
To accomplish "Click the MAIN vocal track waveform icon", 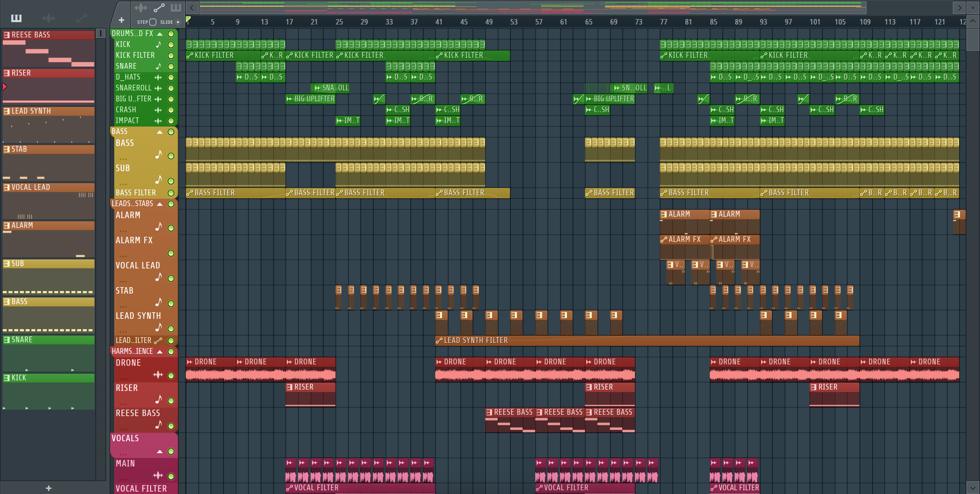I will point(158,475).
